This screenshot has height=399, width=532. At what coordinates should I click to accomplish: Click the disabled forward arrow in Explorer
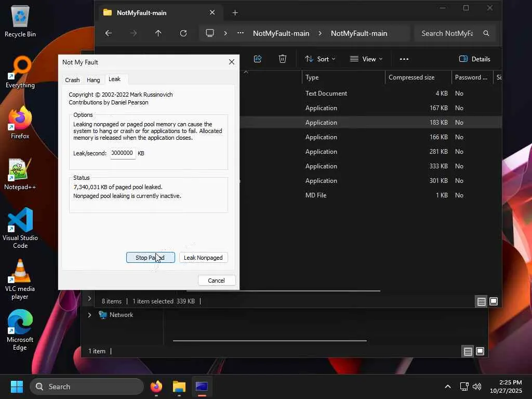pyautogui.click(x=134, y=33)
